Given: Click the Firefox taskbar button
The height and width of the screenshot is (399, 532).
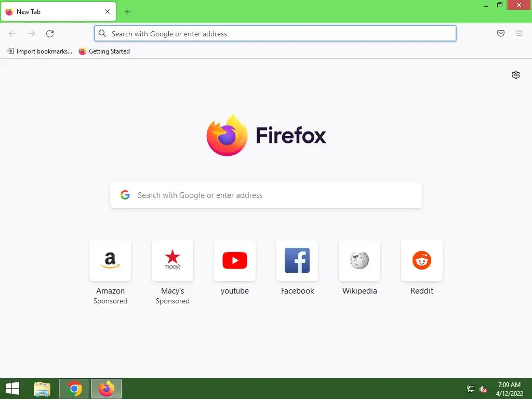Looking at the screenshot, I should point(107,389).
